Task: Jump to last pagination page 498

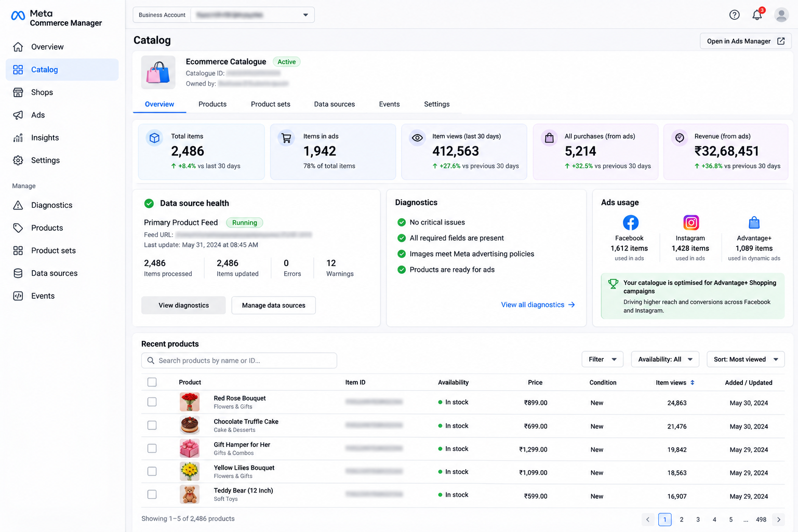Action: coord(761,520)
